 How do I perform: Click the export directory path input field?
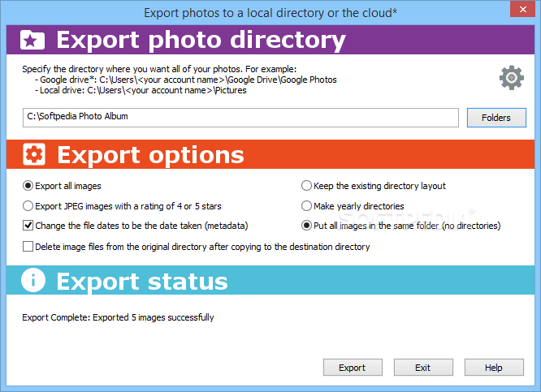(240, 118)
